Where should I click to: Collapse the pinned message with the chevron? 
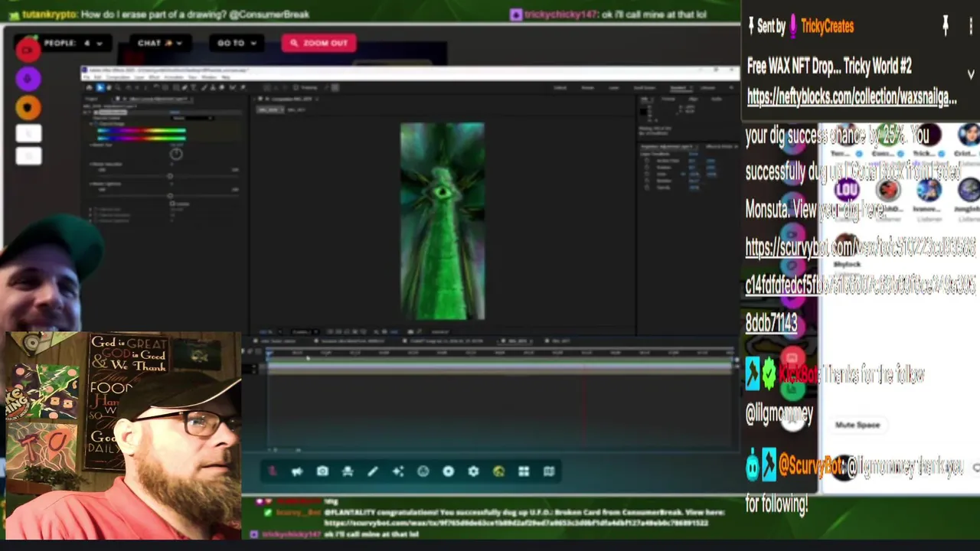pos(971,74)
